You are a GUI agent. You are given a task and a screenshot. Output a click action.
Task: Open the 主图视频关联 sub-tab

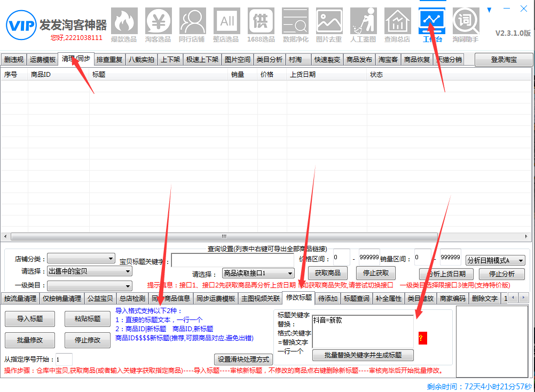pyautogui.click(x=261, y=299)
